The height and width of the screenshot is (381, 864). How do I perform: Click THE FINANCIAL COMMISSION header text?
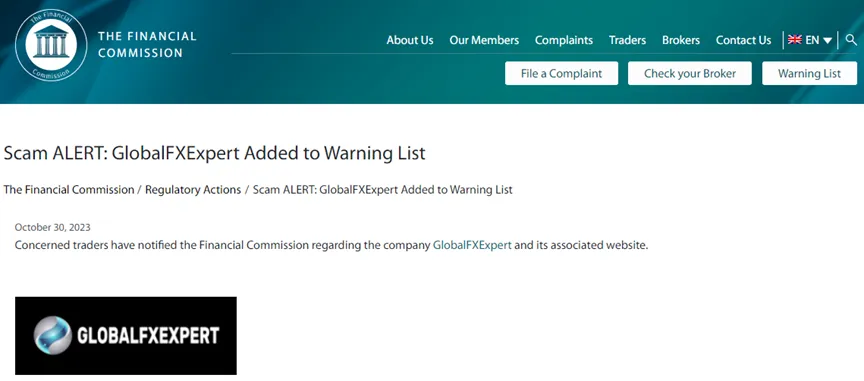147,45
